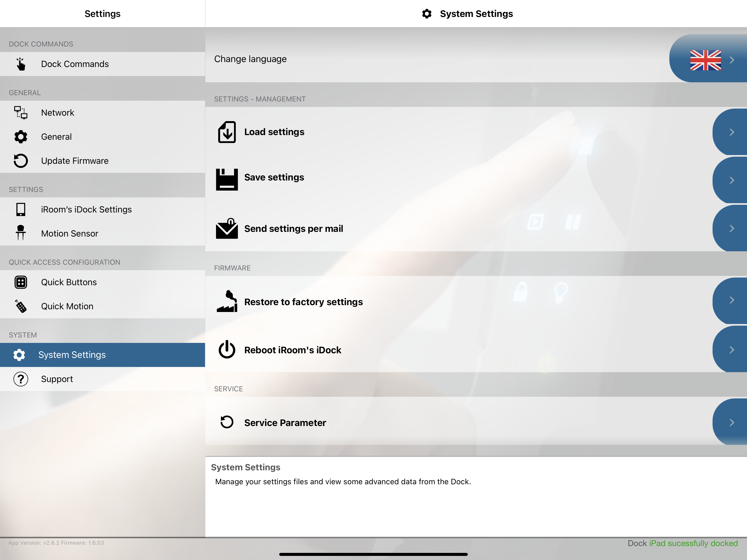Click the factory restore icon

click(227, 301)
